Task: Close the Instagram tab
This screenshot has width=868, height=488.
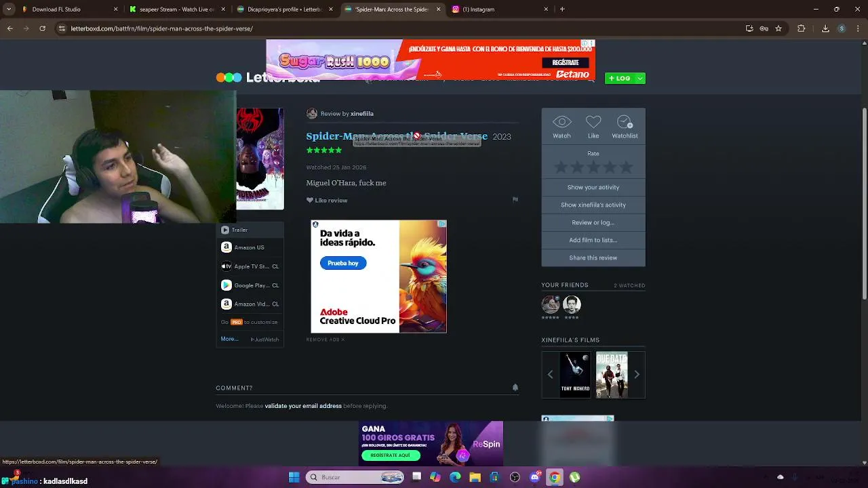Action: tap(546, 9)
